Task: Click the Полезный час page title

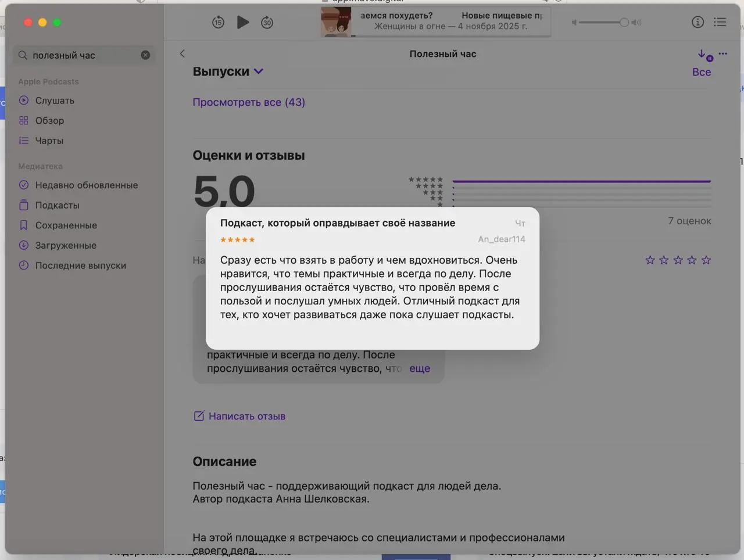Action: tap(443, 54)
